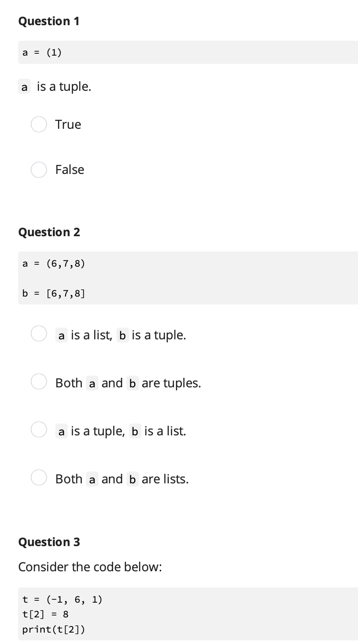Select the True radio button
Screen dimensions: 358x644
[x=39, y=125]
